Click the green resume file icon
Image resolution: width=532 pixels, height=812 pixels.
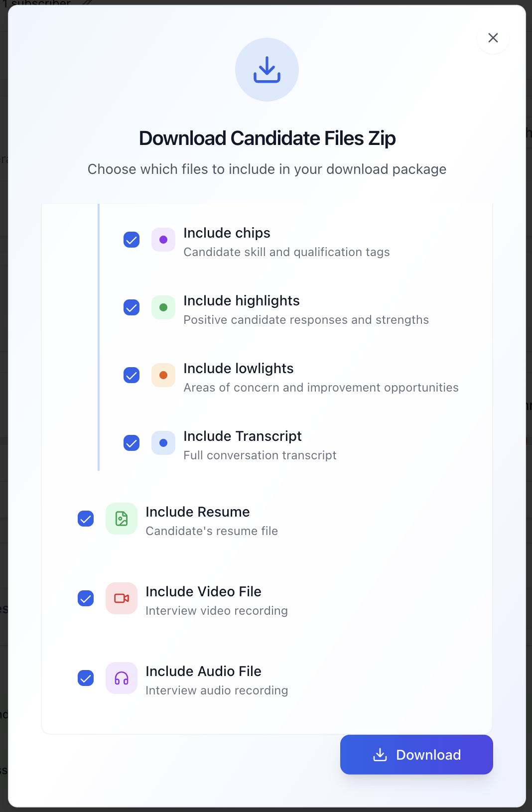(122, 519)
